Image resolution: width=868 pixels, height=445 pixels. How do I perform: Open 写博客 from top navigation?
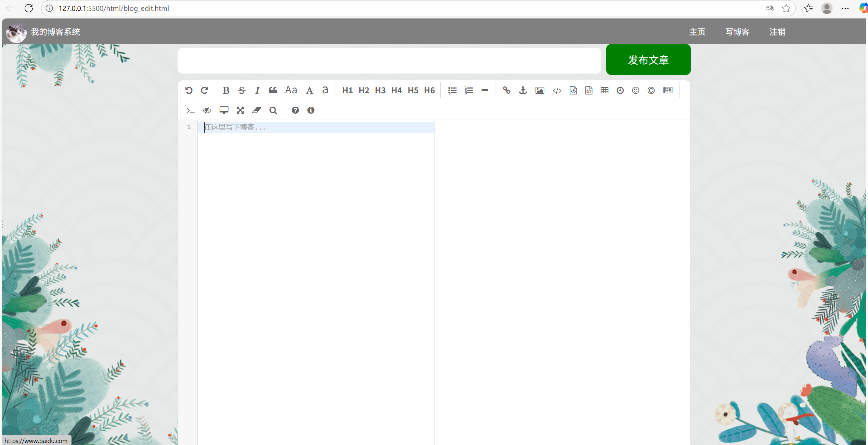(x=737, y=32)
